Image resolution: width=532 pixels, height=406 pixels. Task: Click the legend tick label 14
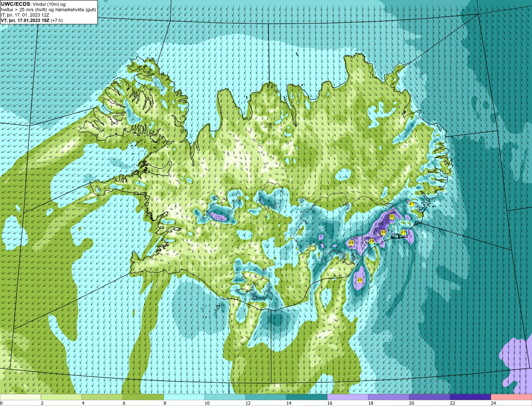pos(288,403)
